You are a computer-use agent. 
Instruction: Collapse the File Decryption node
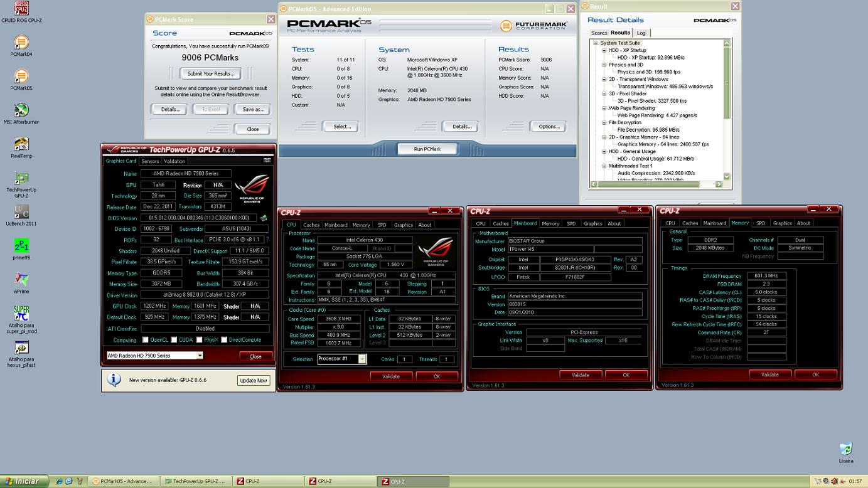[x=604, y=122]
